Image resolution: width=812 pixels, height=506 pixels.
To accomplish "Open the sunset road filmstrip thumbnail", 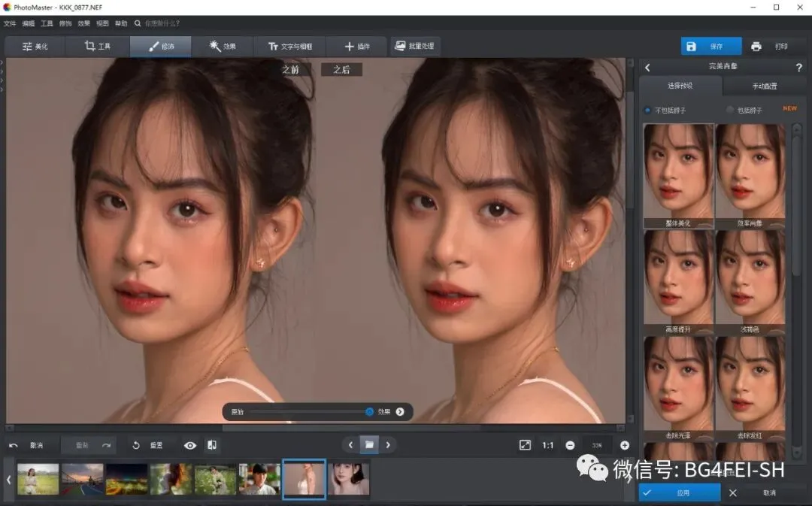I will (83, 479).
